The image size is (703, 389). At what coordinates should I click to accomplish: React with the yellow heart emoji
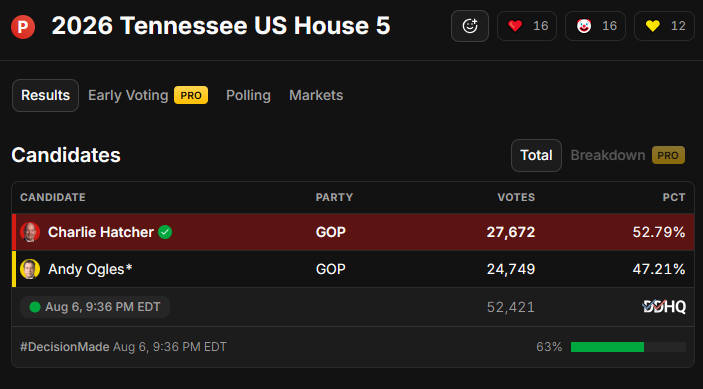[x=664, y=26]
